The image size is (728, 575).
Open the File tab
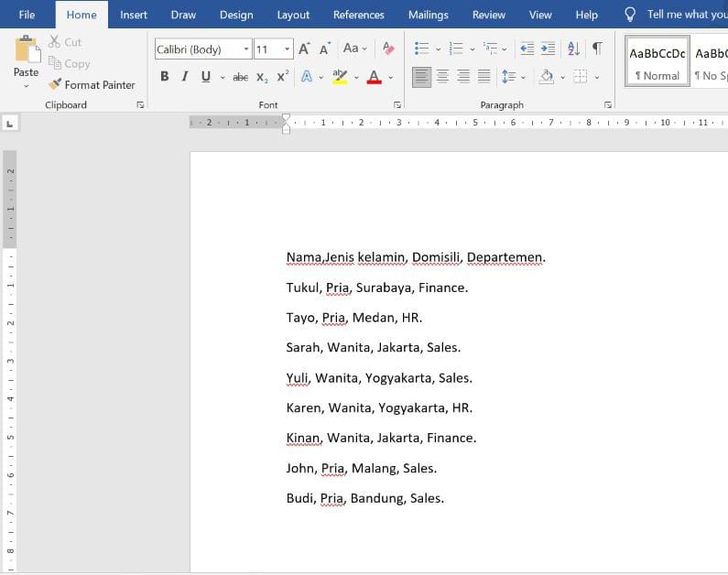click(x=27, y=15)
